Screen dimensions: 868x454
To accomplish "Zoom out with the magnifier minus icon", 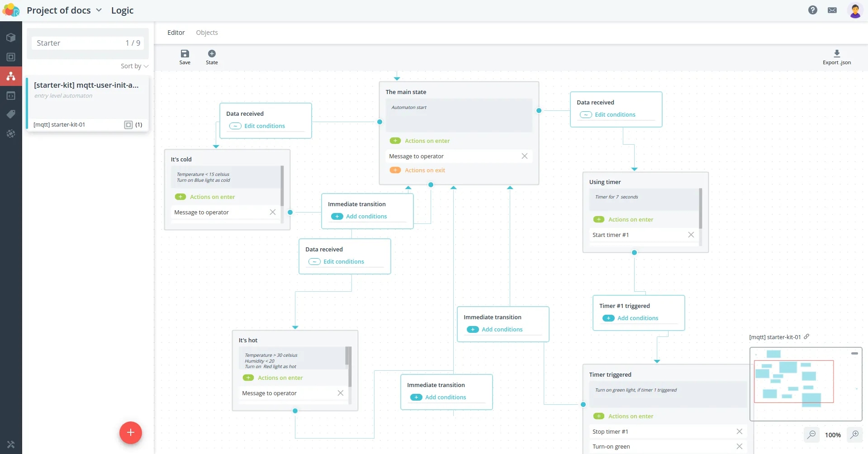I will (812, 435).
